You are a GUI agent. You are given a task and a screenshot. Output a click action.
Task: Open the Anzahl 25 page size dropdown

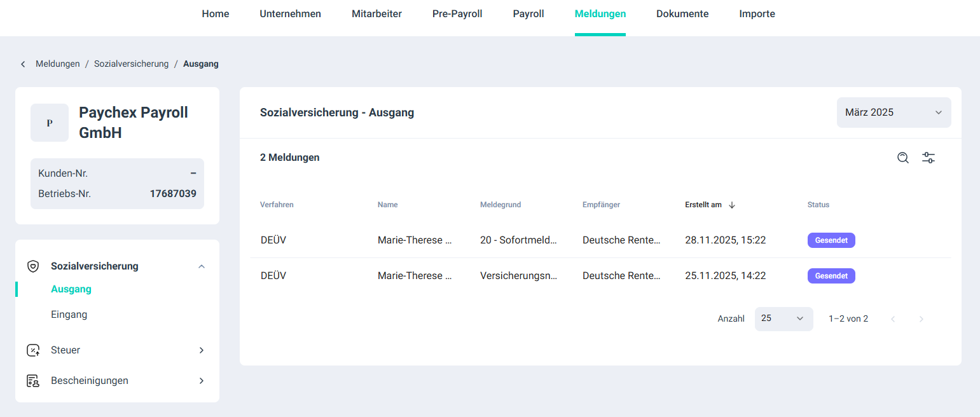[x=783, y=318]
